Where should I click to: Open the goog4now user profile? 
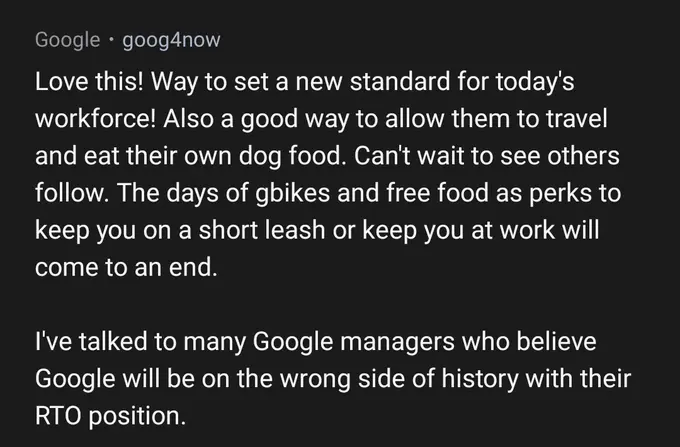[171, 40]
